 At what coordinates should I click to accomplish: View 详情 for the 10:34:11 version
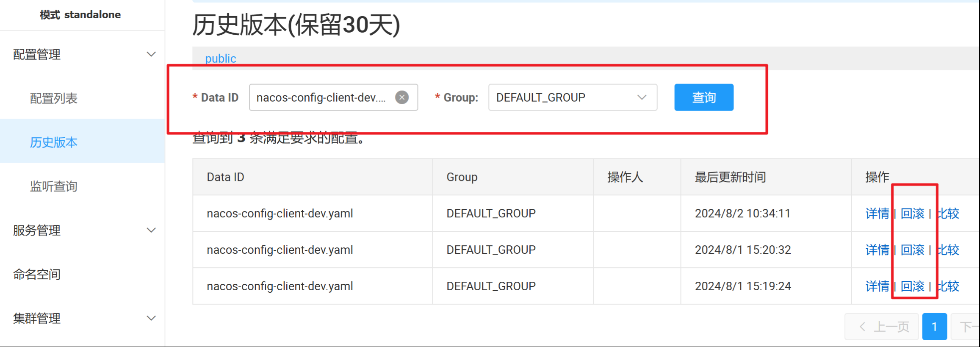877,214
